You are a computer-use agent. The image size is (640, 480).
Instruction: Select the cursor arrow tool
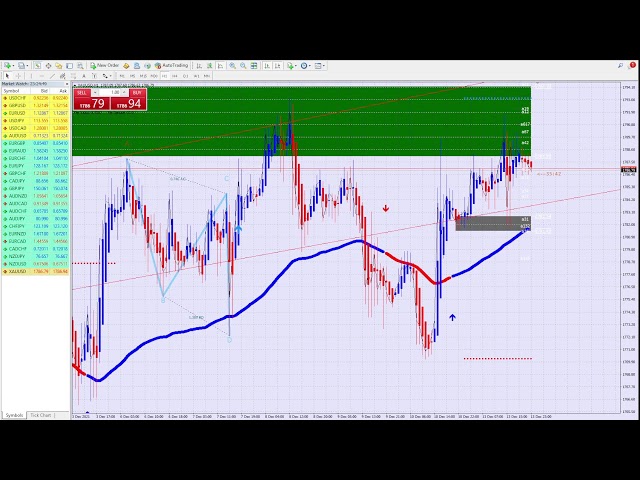pos(7,75)
